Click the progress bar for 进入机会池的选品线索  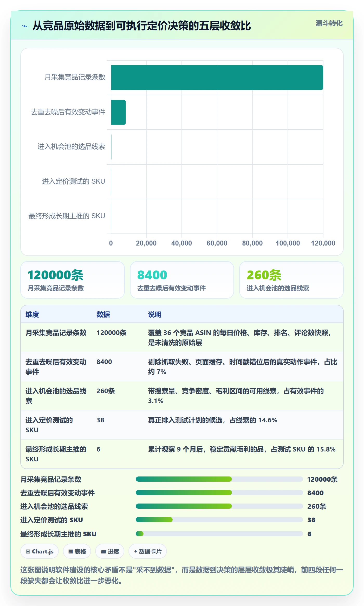[x=219, y=506]
